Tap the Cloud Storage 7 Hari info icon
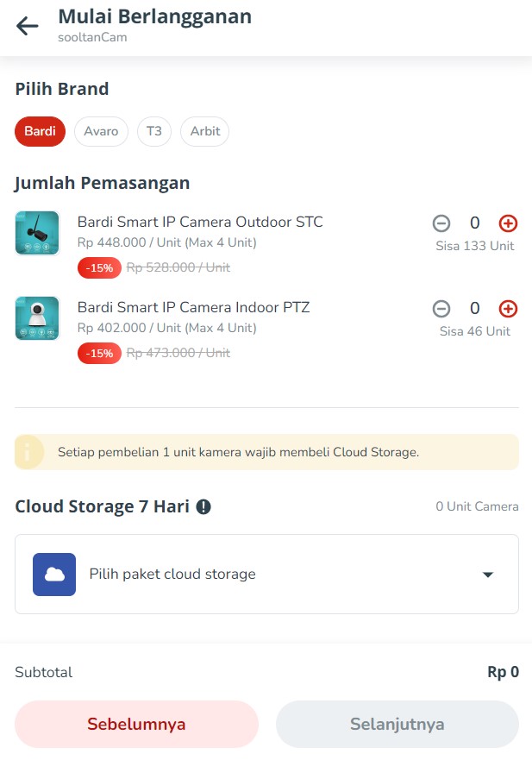The height and width of the screenshot is (760, 532). [203, 506]
